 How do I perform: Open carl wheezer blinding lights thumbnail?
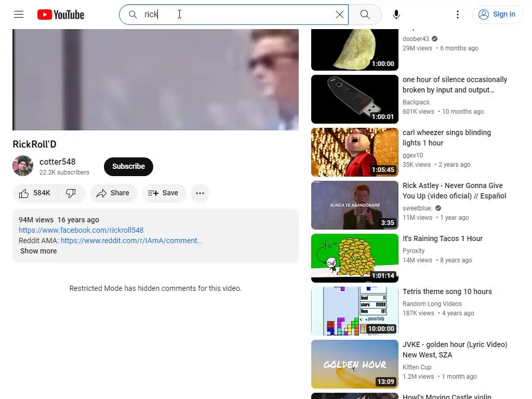[354, 152]
